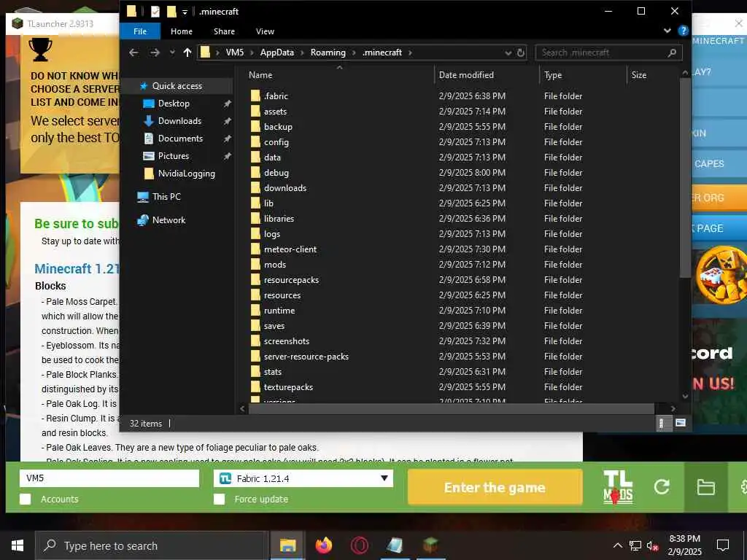Open the Minecraft block taskbar icon
The image size is (747, 560).
point(430,545)
